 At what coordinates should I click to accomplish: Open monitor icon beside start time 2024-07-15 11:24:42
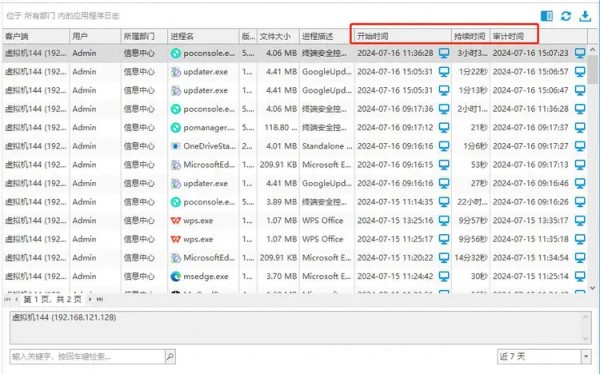[x=444, y=276]
